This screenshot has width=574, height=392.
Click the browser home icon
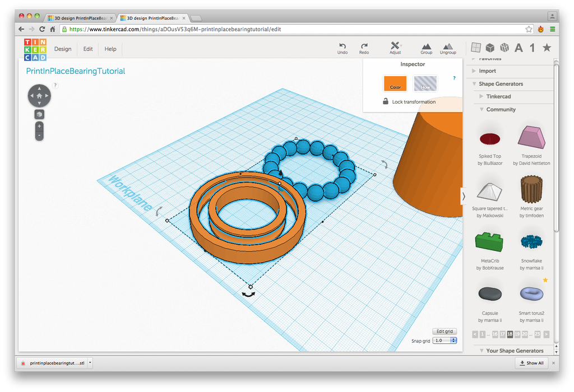pyautogui.click(x=52, y=29)
